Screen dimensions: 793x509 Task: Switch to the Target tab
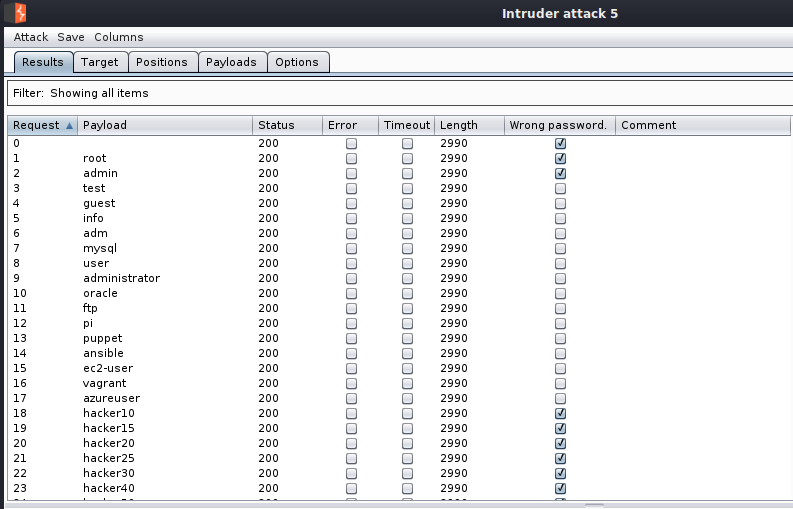[x=100, y=62]
